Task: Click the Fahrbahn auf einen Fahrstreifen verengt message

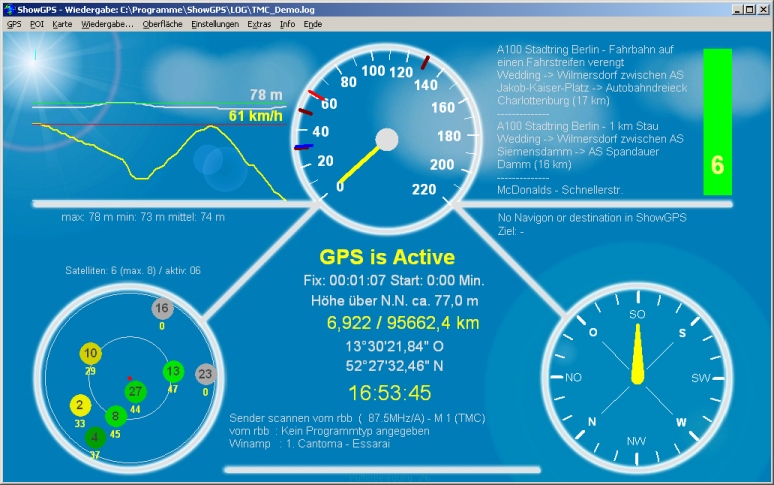Action: pos(592,75)
